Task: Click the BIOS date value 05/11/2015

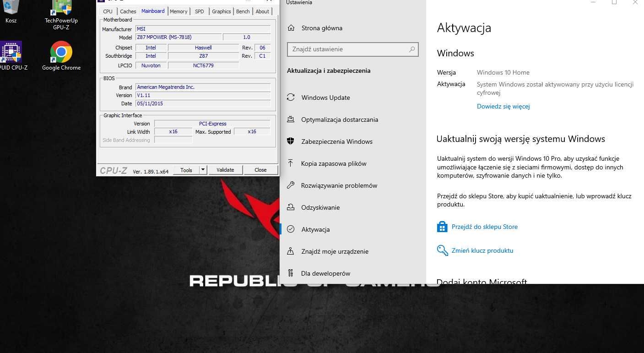Action: click(203, 103)
